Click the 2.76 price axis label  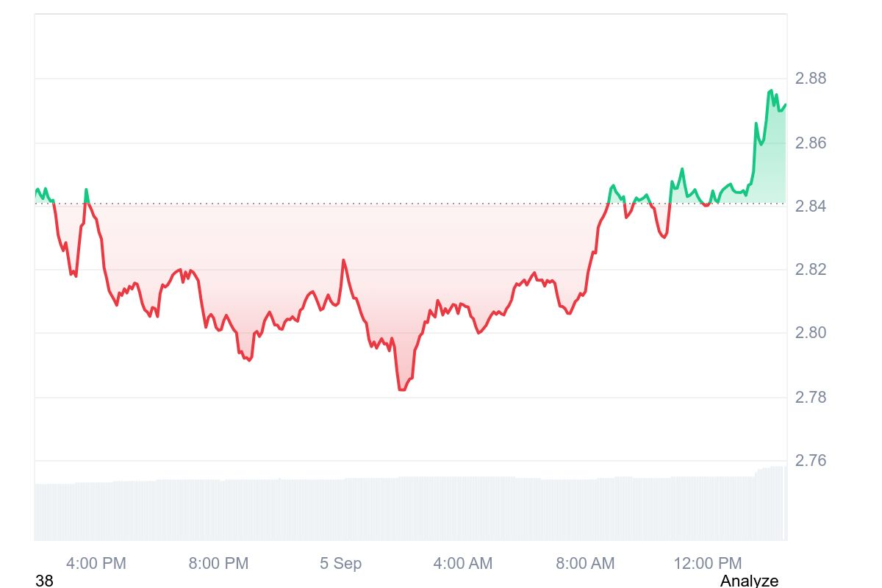pyautogui.click(x=811, y=460)
